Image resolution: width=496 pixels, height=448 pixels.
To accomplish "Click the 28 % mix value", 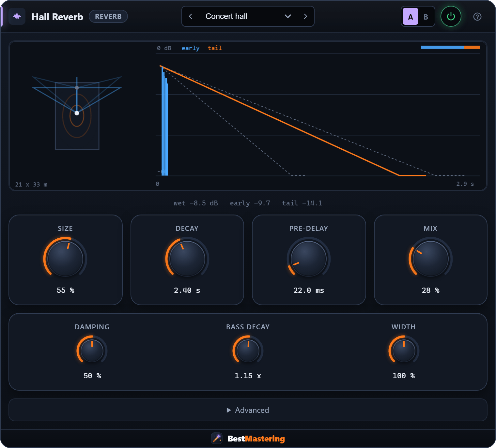I will 430,290.
